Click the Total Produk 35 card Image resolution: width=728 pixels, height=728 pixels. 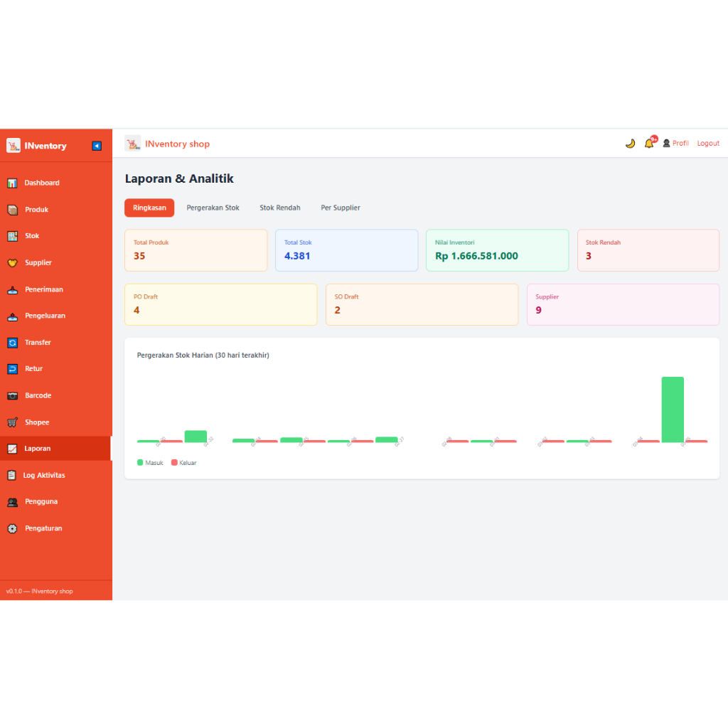coord(196,250)
